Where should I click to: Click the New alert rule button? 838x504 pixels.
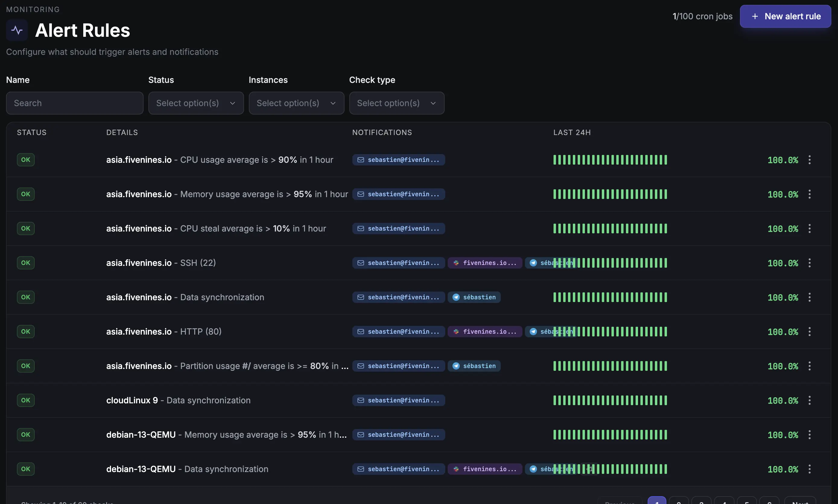(785, 16)
